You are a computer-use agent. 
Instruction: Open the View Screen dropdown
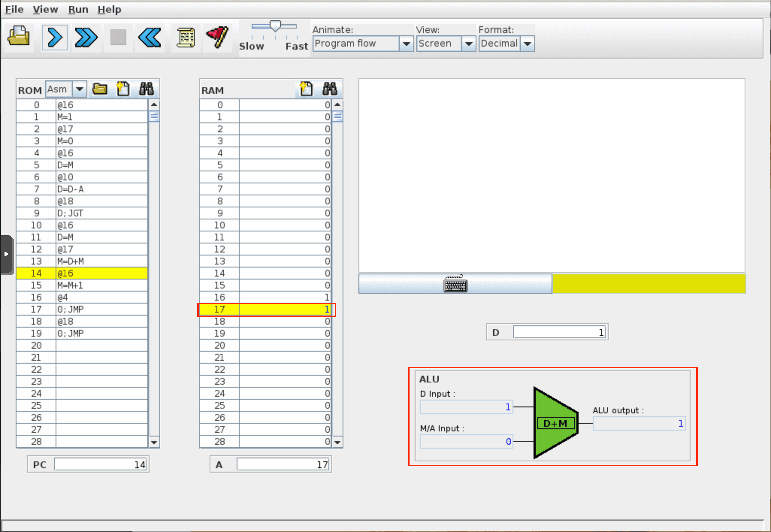pos(468,44)
